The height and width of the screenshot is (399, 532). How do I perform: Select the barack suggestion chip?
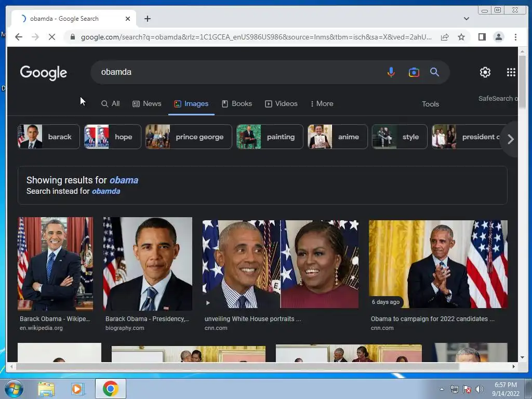click(x=48, y=137)
